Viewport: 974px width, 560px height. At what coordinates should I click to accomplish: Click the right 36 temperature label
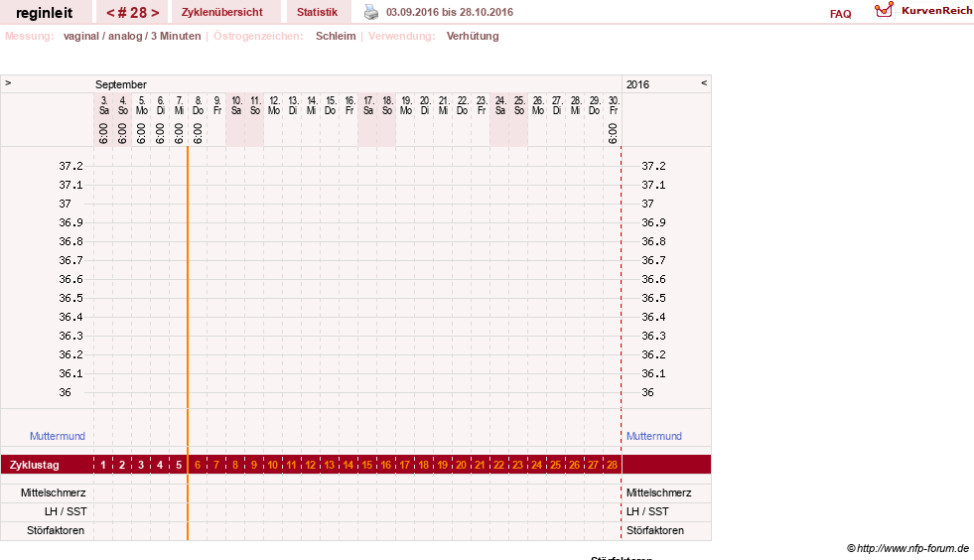[x=647, y=392]
